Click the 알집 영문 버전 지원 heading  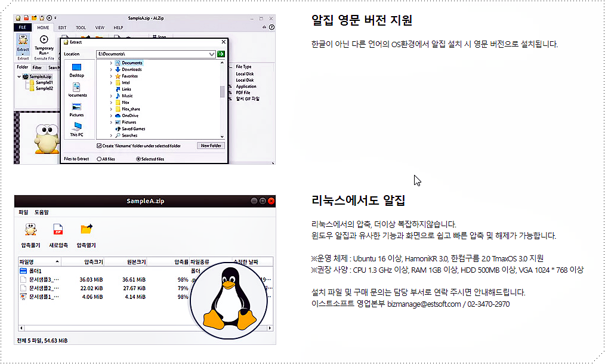tap(362, 20)
